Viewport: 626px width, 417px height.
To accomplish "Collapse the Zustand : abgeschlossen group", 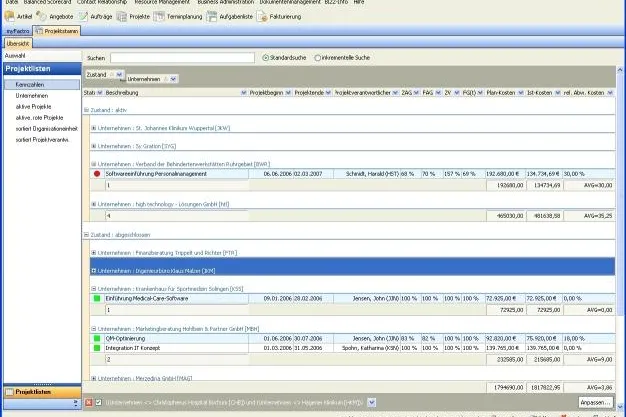I will point(86,235).
